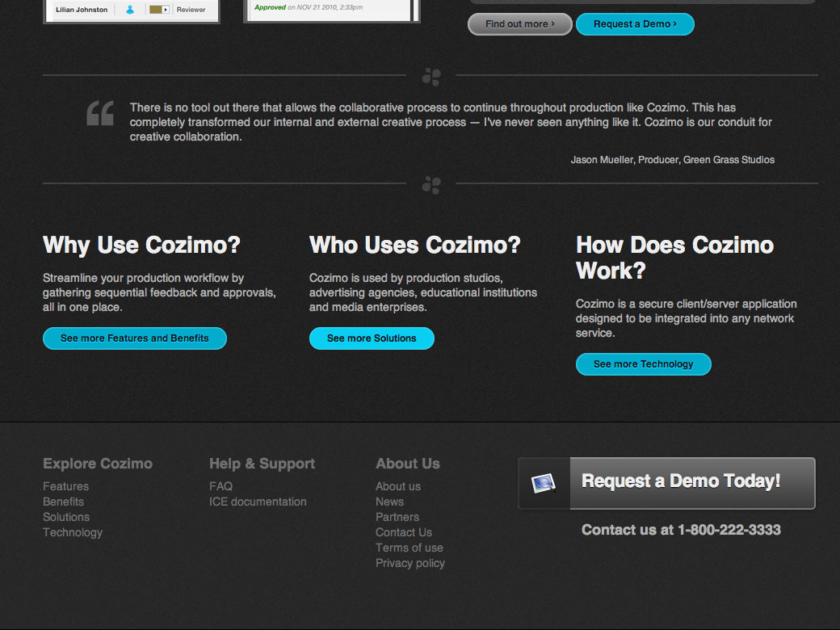This screenshot has width=840, height=630.
Task: Open the Terms of use link
Action: tap(409, 548)
